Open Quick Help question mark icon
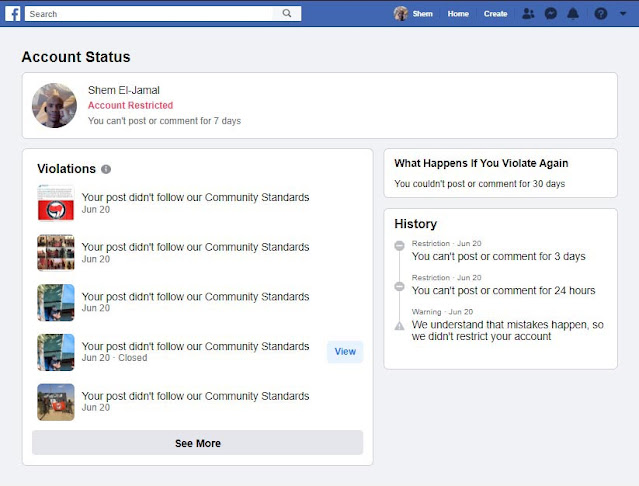639x486 pixels. coord(601,13)
